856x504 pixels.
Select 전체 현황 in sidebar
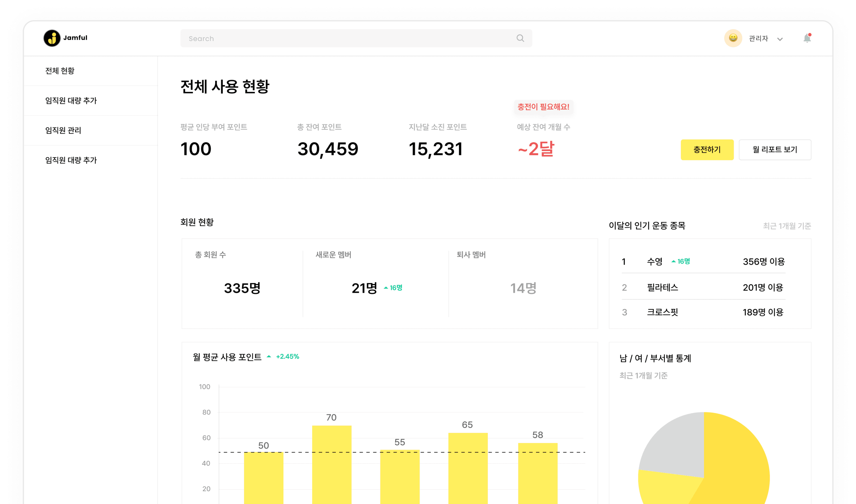[60, 71]
